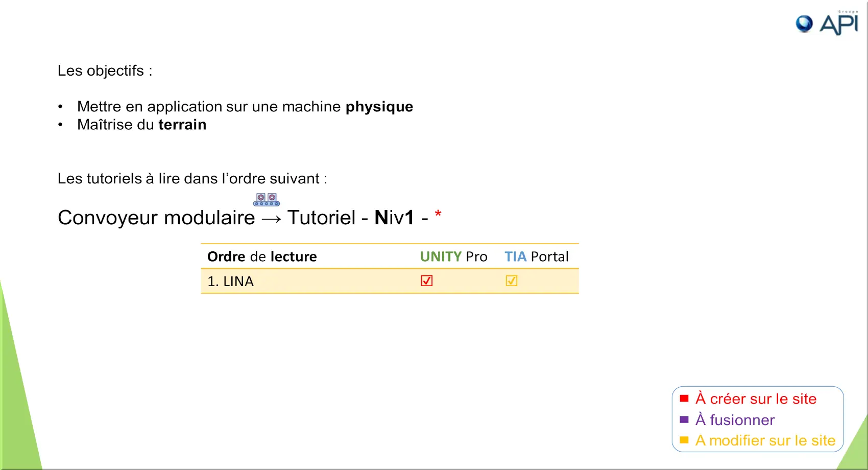Click the arrow after Convoyeur modulaire

pyautogui.click(x=271, y=219)
